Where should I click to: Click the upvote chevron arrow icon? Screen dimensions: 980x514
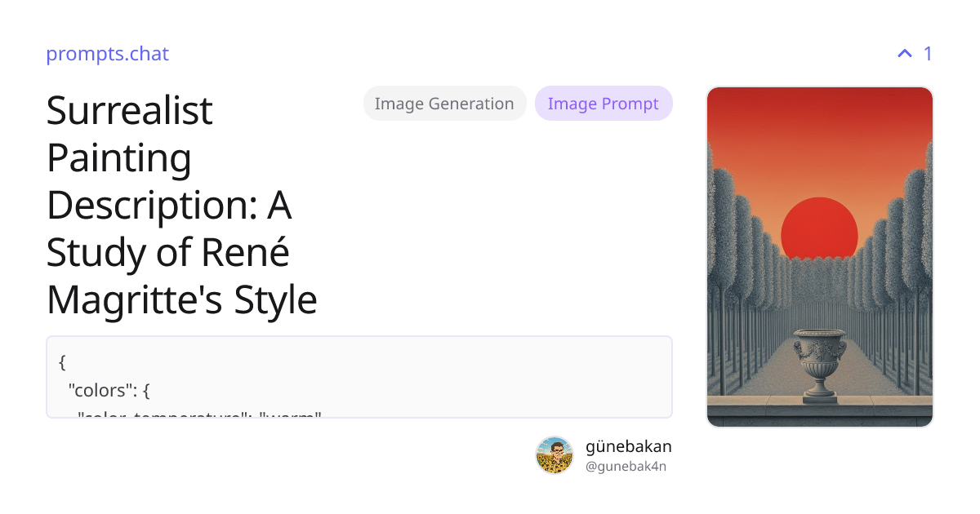click(905, 54)
